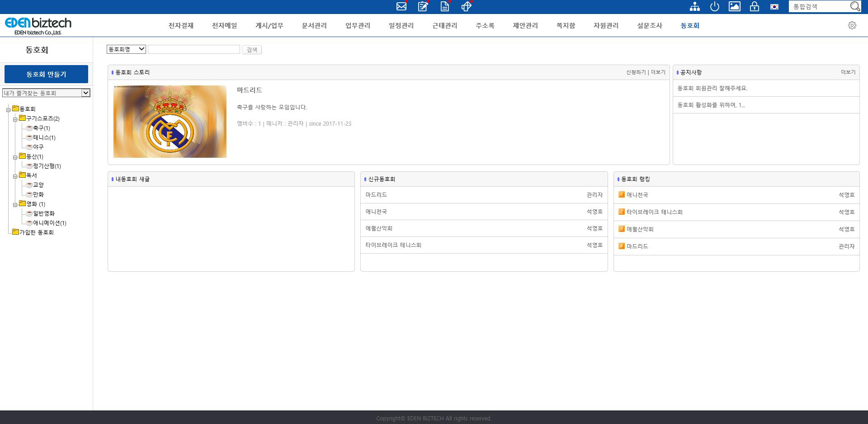Screen dimensions: 868x424
Task: Open 애니천국 in 신규동호회 list
Action: click(x=376, y=212)
